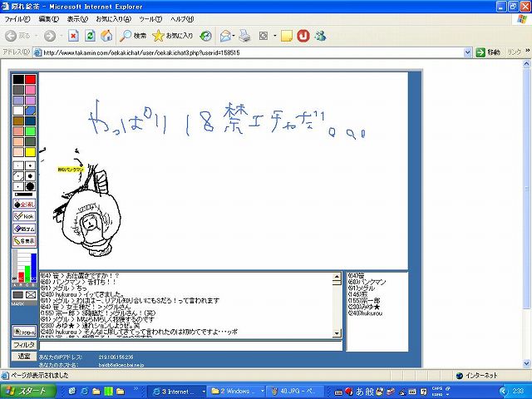Adjust the blue B color bar
Image resolution: width=532 pixels, height=399 pixels.
coord(33,268)
